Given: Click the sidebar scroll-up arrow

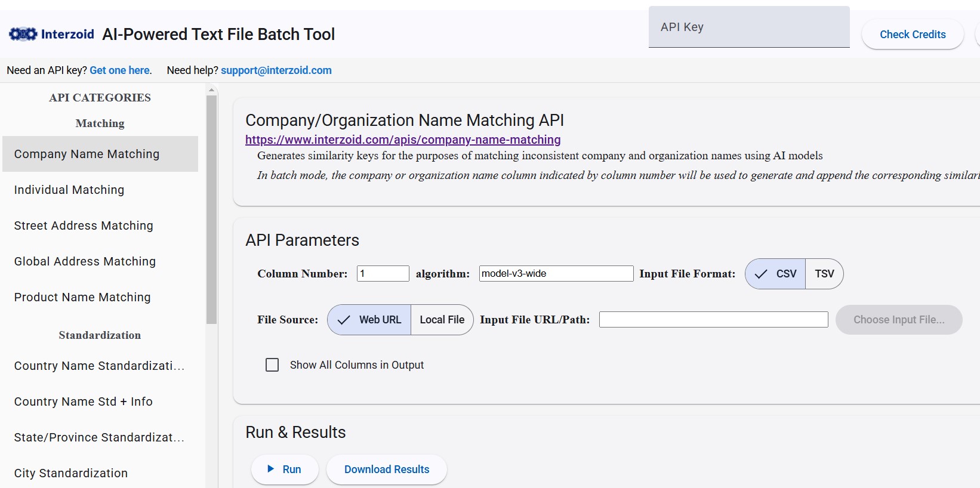Looking at the screenshot, I should tap(211, 90).
